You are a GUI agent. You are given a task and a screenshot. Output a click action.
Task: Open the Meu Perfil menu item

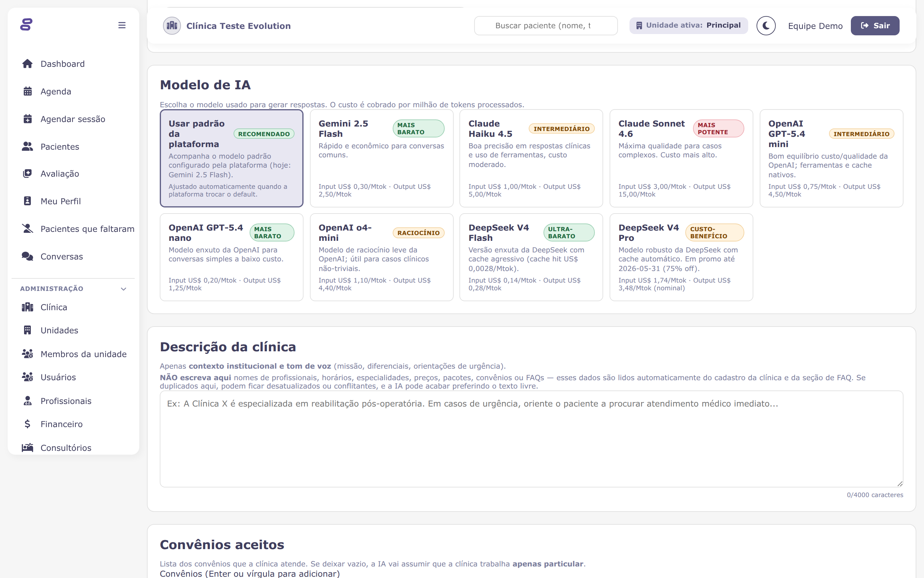point(73,201)
